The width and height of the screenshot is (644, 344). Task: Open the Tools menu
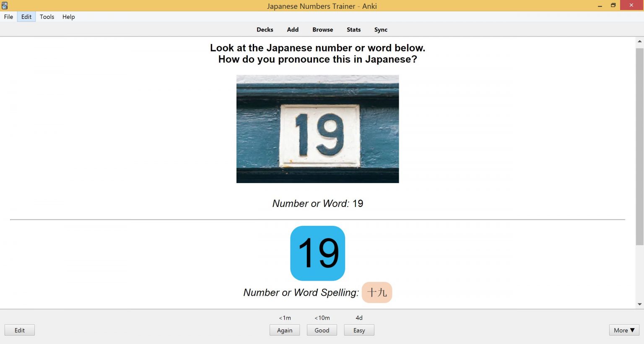coord(47,17)
